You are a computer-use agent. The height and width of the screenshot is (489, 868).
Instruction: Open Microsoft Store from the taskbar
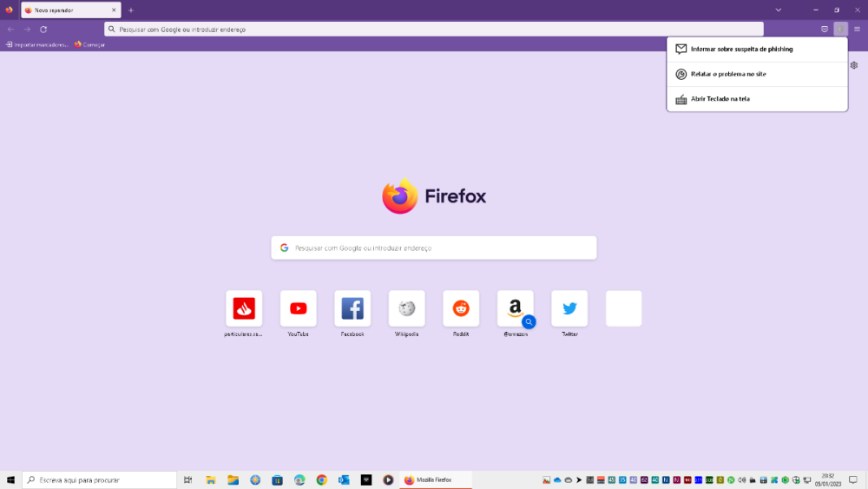pos(278,480)
